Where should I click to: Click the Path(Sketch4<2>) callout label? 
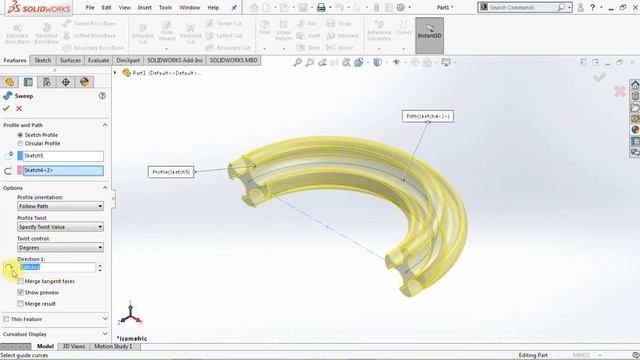click(x=428, y=116)
